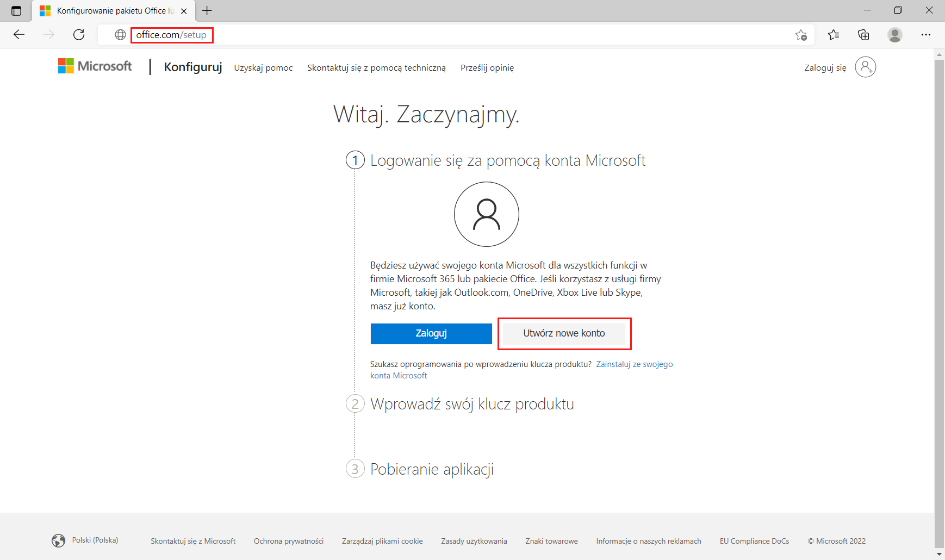
Task: Open Zarządzaj plikami cookie footer link
Action: pyautogui.click(x=382, y=541)
